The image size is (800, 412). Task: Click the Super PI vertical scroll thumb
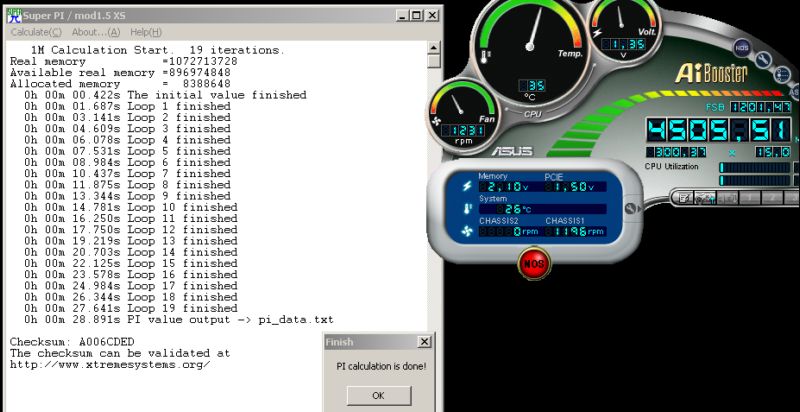click(x=433, y=61)
